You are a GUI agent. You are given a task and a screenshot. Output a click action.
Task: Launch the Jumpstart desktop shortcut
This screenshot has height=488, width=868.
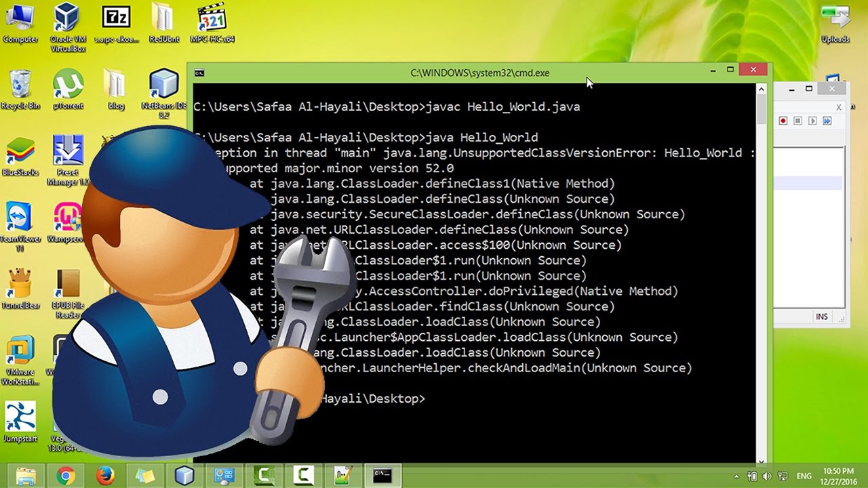[x=20, y=421]
